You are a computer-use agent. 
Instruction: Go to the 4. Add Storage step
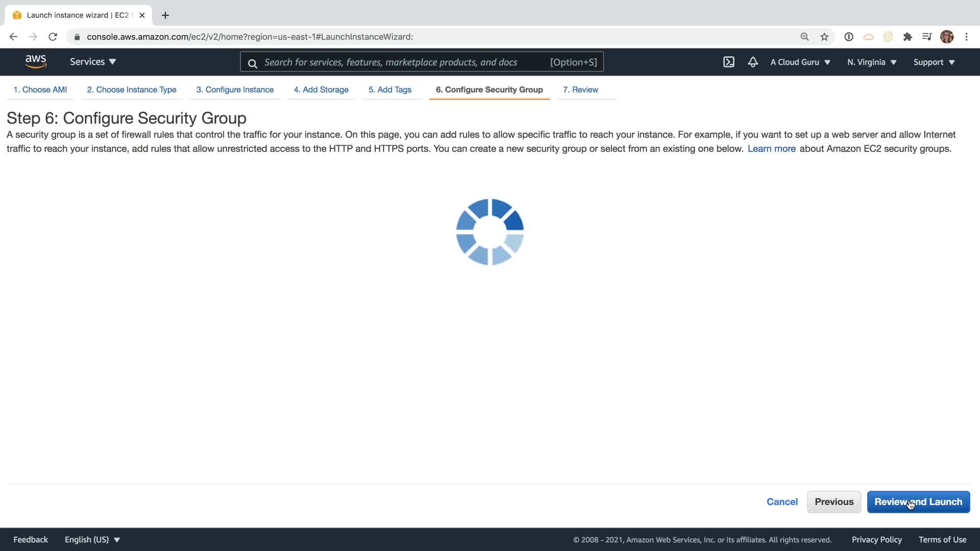(321, 90)
